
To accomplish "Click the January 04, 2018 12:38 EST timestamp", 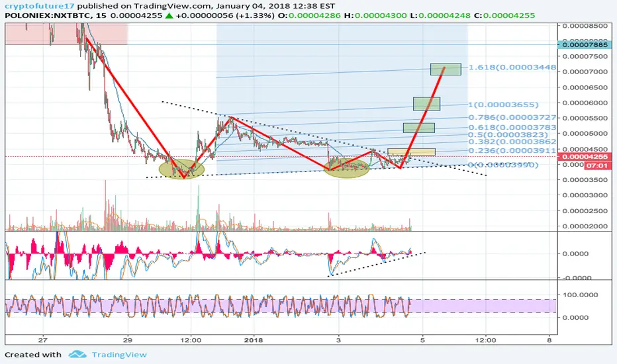I will [275, 6].
